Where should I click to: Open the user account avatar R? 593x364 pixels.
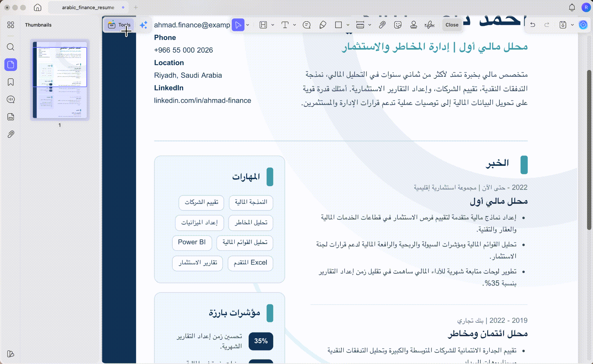586,7
